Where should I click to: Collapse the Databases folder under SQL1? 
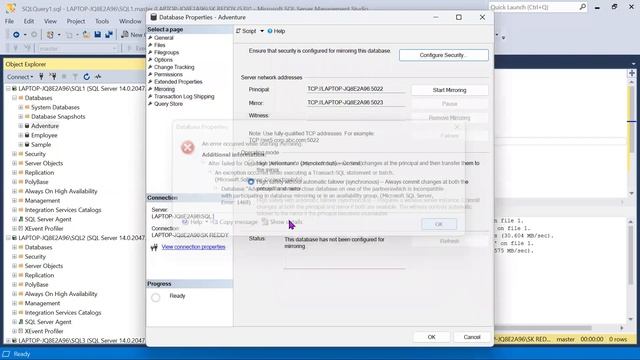(14, 98)
